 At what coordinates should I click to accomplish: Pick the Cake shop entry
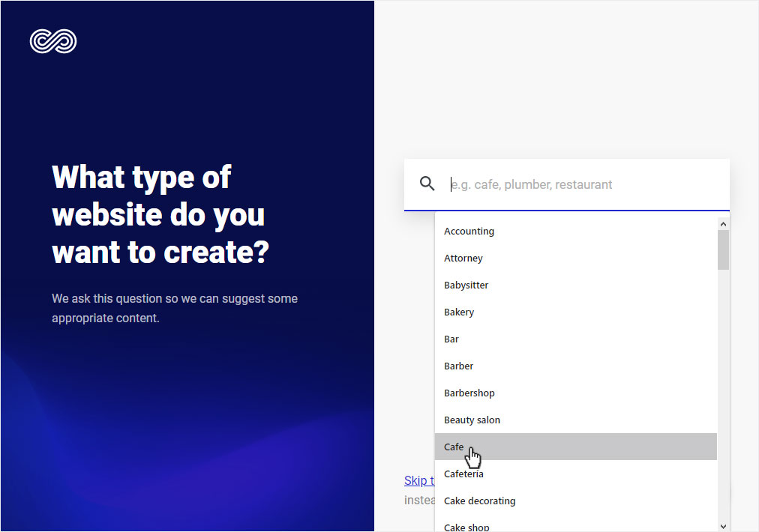(x=575, y=525)
